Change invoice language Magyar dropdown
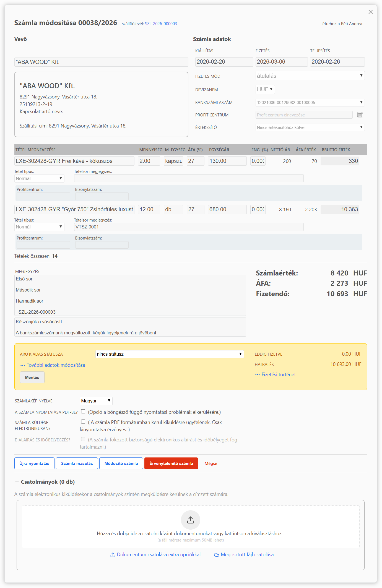 [x=96, y=401]
